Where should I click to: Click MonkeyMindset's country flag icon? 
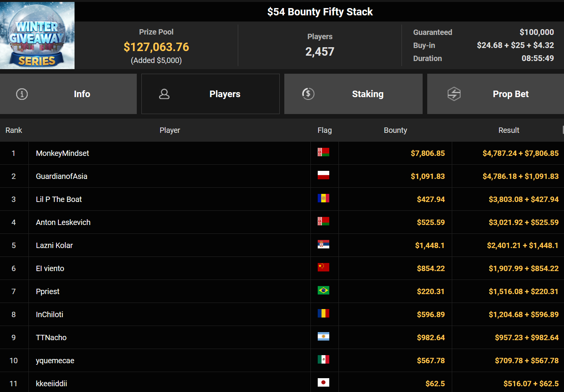(323, 152)
